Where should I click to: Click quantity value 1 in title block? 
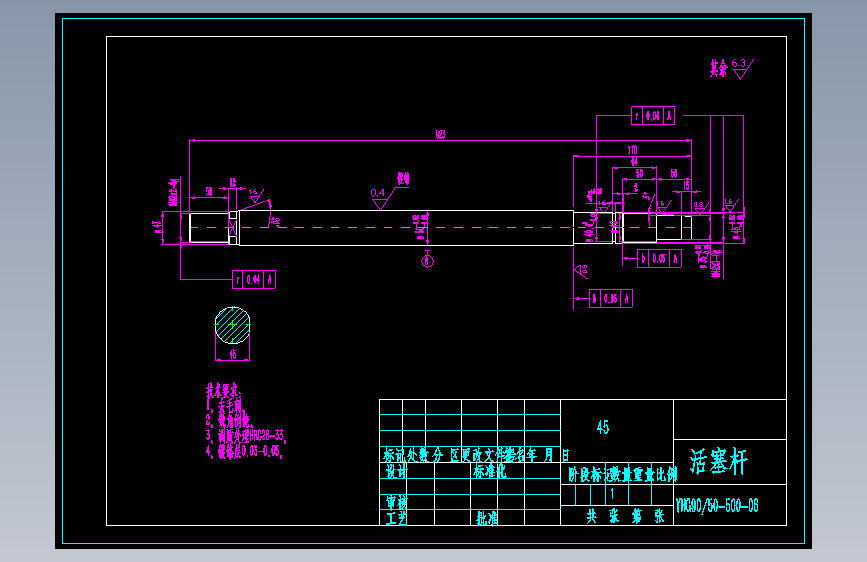612,494
